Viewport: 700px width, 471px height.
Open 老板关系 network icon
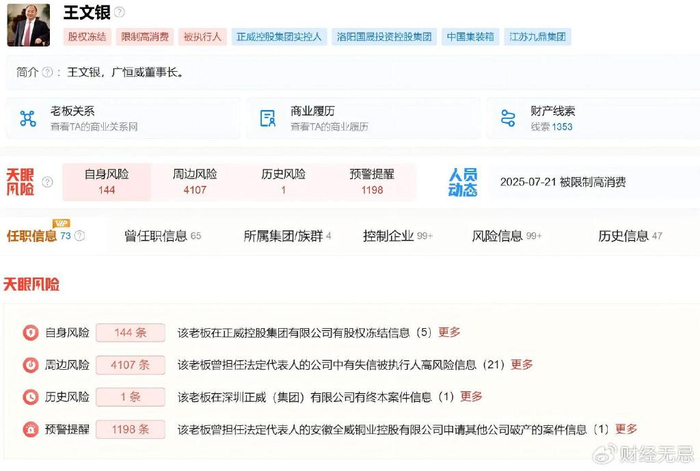click(28, 118)
